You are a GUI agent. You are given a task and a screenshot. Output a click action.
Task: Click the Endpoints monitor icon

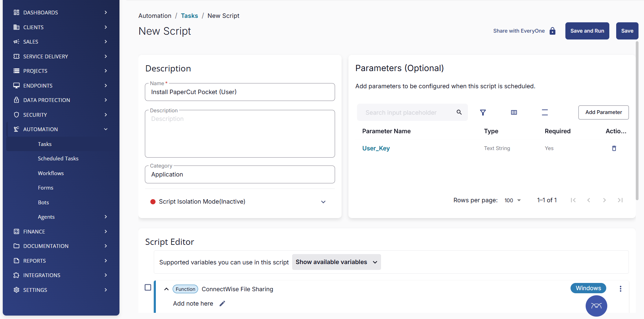16,86
